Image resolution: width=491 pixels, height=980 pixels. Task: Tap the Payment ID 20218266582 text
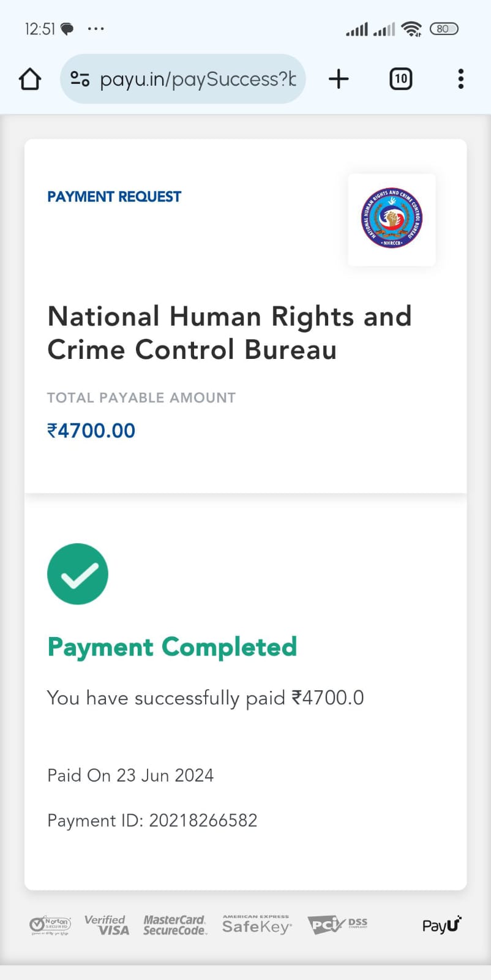coord(152,821)
